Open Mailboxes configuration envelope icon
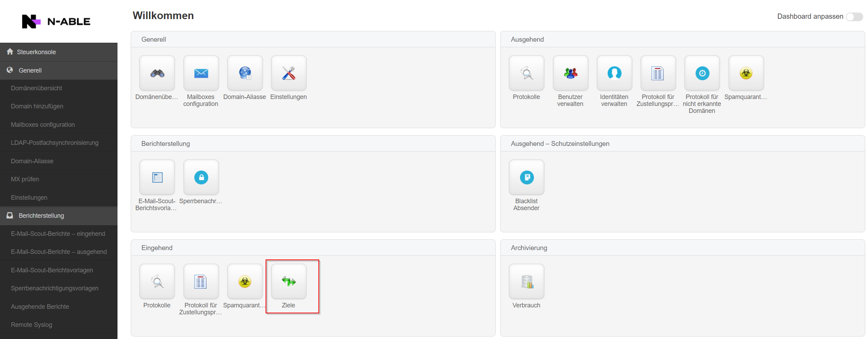 pos(201,73)
